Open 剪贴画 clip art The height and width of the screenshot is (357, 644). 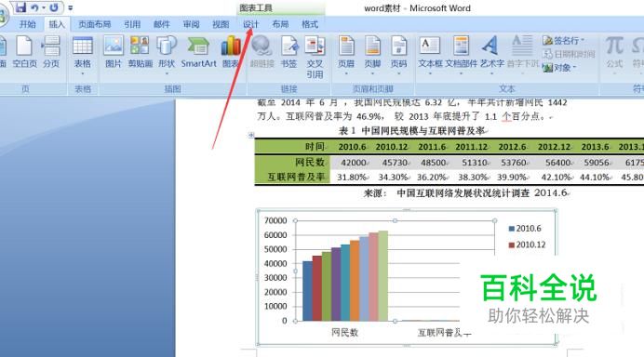[140, 52]
